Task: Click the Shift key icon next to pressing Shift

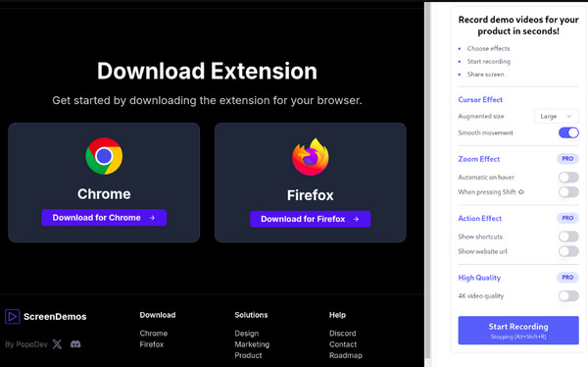Action: pos(521,192)
